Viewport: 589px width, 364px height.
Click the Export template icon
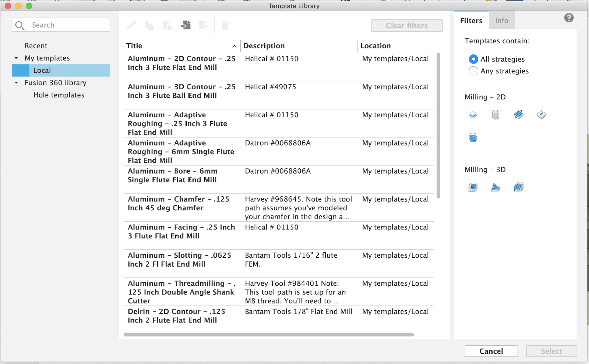pos(204,25)
